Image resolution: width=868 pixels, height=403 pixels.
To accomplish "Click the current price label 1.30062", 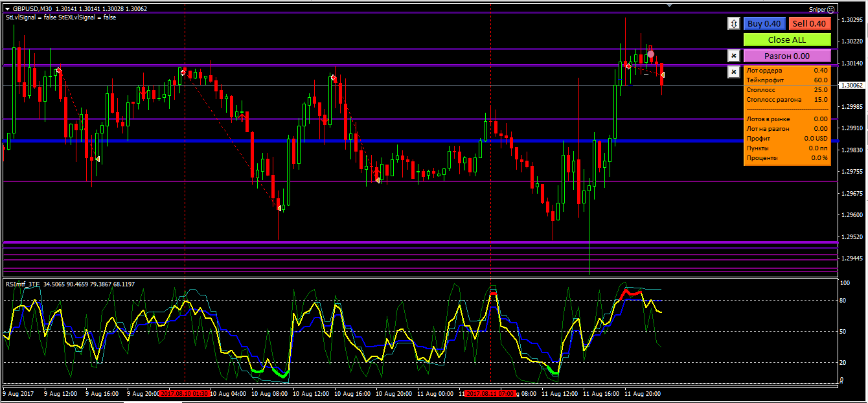I will click(x=853, y=85).
